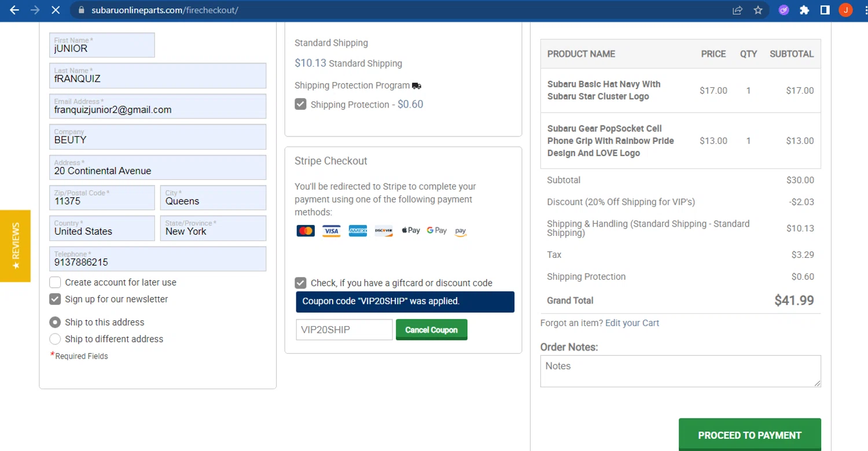Click the American Express payment icon
This screenshot has height=451, width=868.
358,231
